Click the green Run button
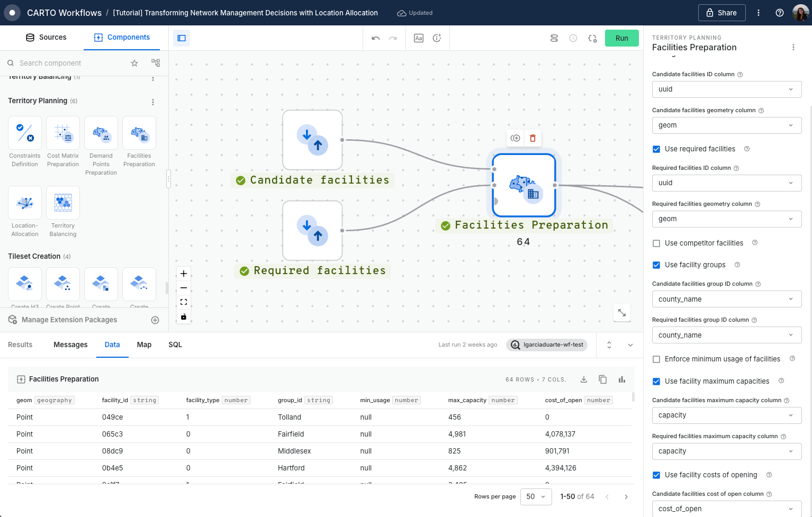Screen dimensions: 812x517 coord(621,38)
